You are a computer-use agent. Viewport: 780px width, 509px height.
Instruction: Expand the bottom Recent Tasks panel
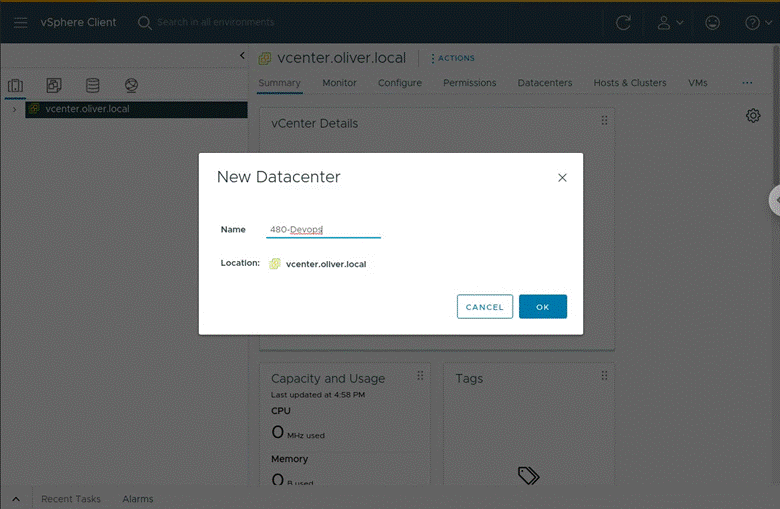pyautogui.click(x=16, y=499)
